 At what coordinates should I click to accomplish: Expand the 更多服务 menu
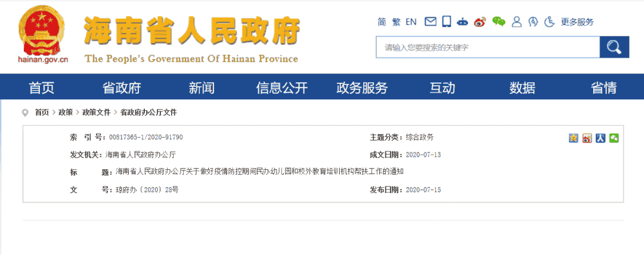(577, 22)
